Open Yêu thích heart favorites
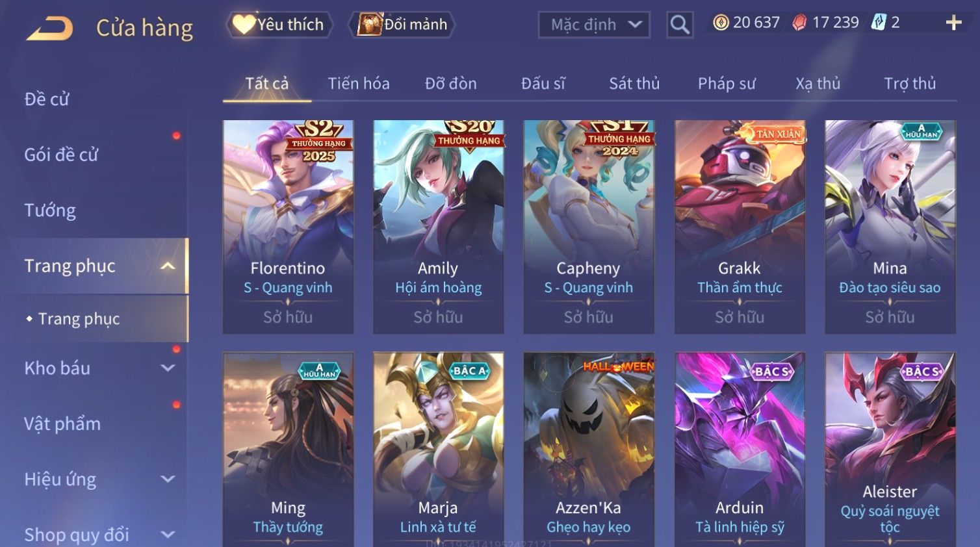Image resolution: width=980 pixels, height=547 pixels. [279, 25]
